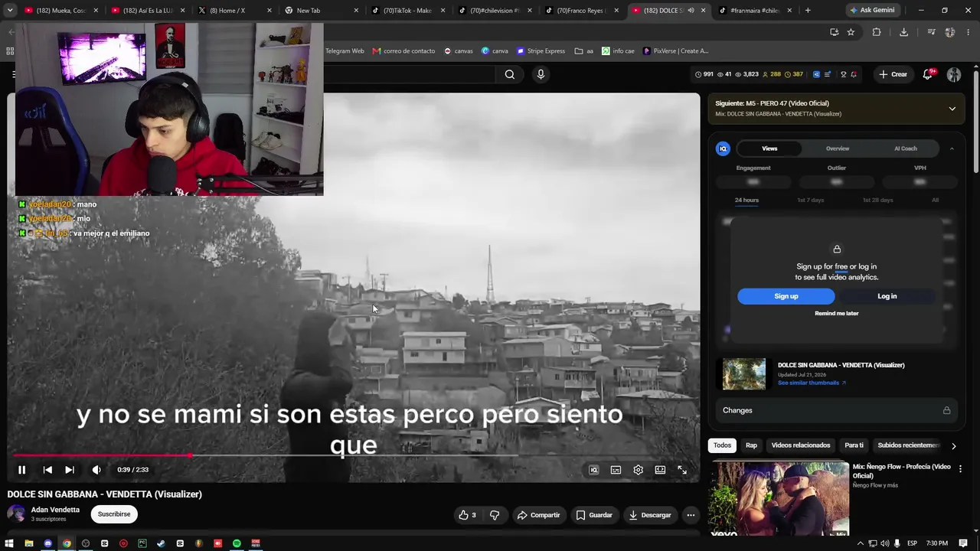Share the video with Compartir
Screen dimensions: 980x551
pyautogui.click(x=539, y=515)
